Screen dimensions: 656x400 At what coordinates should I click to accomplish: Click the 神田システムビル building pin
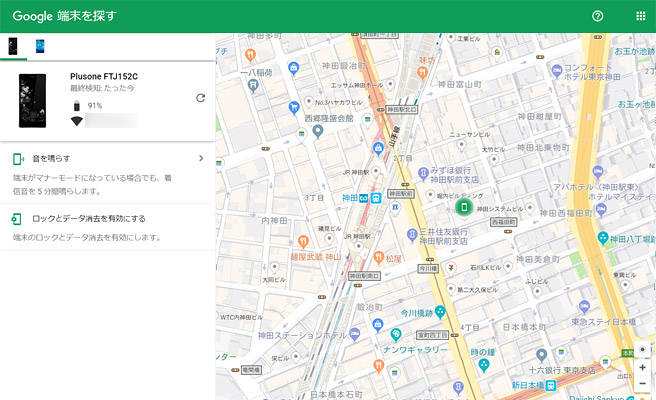530,208
